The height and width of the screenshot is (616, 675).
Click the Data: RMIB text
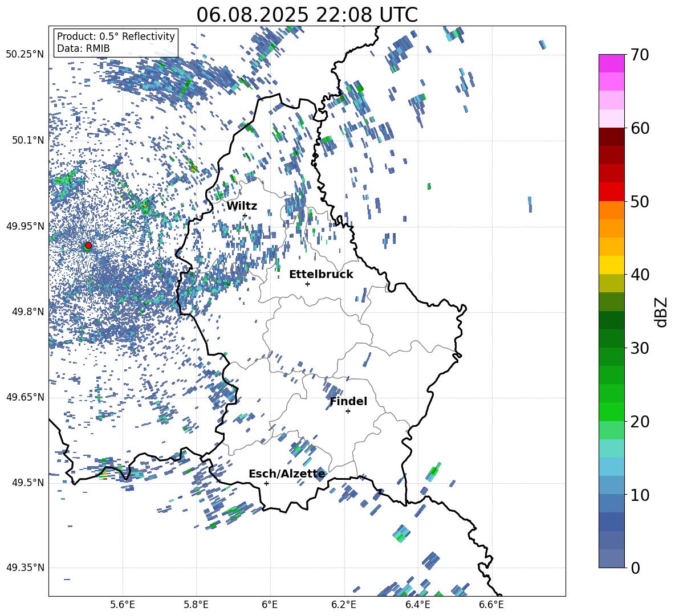coord(83,48)
